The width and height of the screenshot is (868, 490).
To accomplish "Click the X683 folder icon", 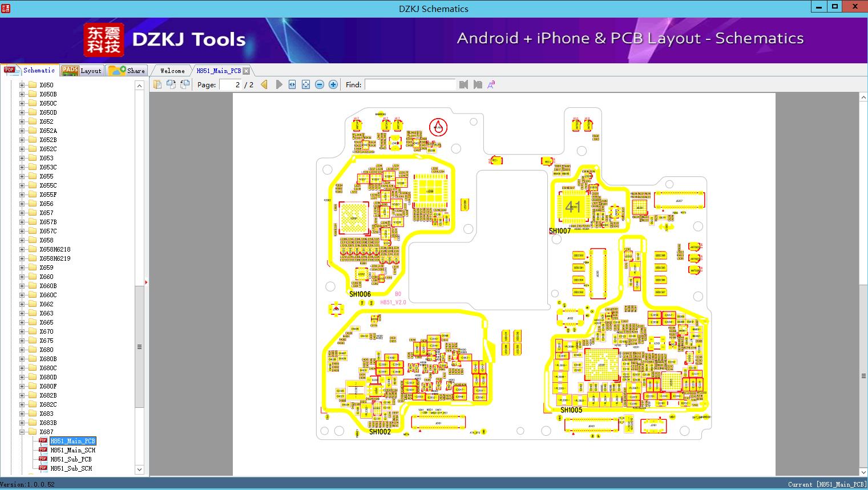I will 33,414.
